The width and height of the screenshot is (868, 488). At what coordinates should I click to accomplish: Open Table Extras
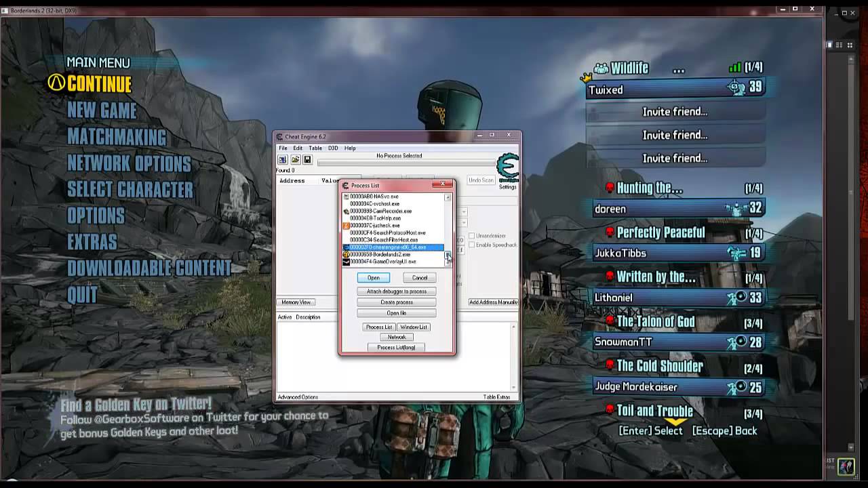496,397
